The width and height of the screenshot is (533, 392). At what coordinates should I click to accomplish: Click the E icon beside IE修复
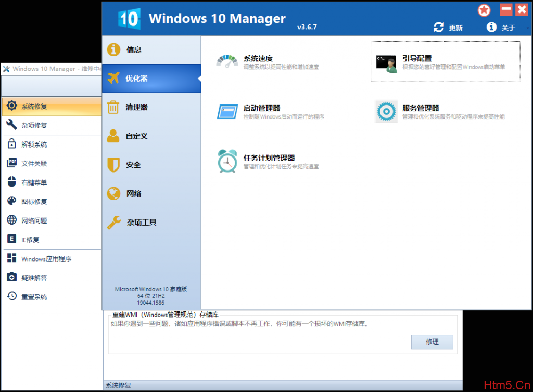pos(11,239)
